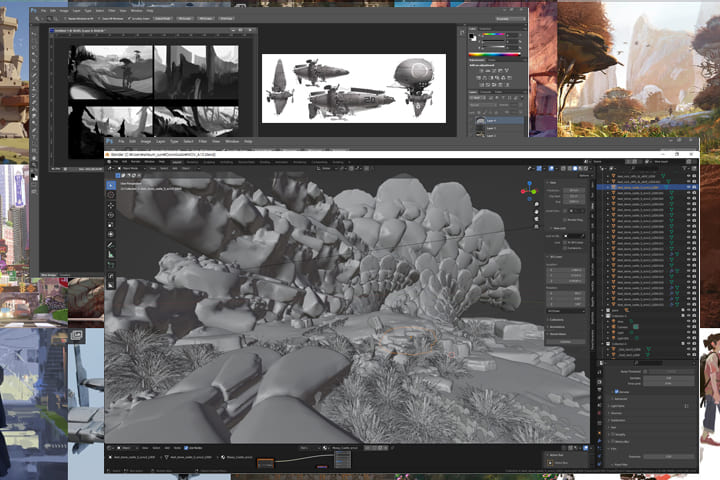
Task: Open the outliner Filter funnel icon
Action: pyautogui.click(x=685, y=169)
